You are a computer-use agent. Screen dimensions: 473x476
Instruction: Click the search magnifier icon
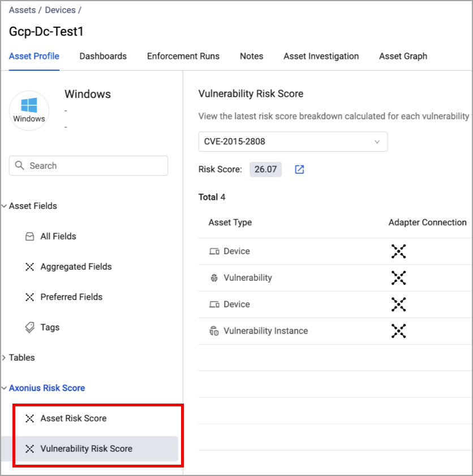pyautogui.click(x=19, y=165)
